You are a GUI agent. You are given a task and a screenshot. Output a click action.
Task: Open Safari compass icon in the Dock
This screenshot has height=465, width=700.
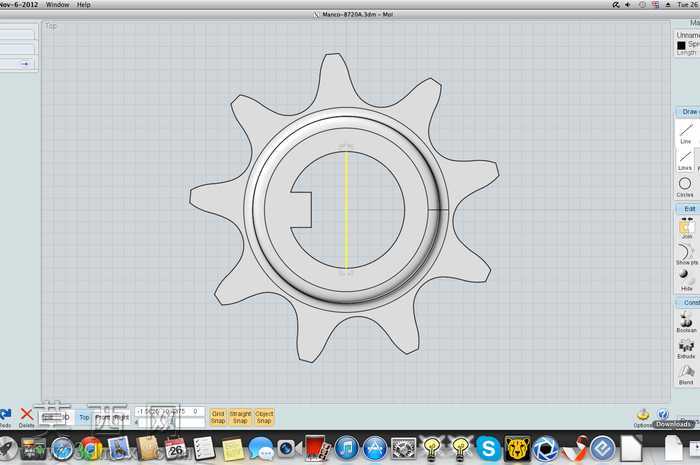(62, 449)
